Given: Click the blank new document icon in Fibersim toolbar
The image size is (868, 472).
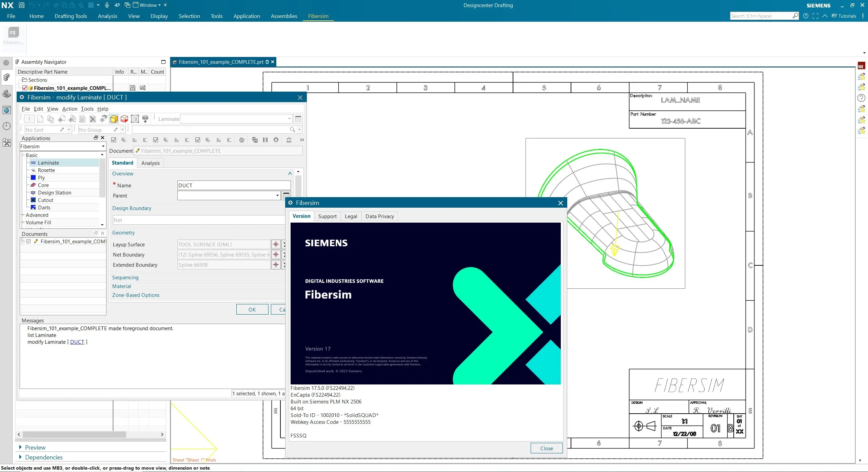Looking at the screenshot, I should click(40, 119).
